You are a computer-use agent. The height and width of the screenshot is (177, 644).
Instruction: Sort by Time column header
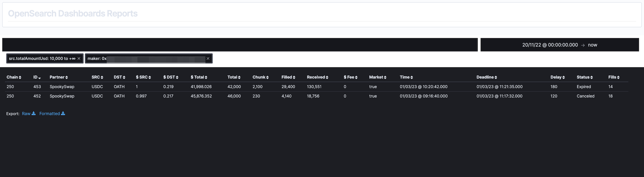[x=406, y=77]
